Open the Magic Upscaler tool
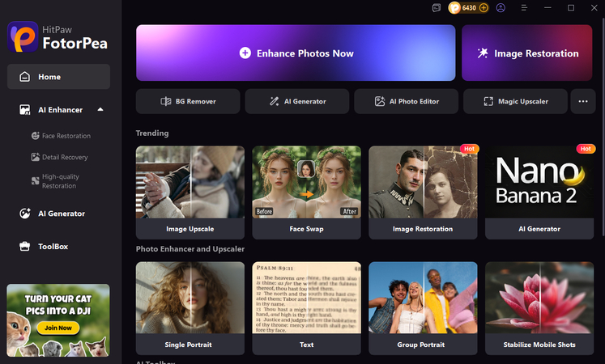The image size is (605, 364). [515, 101]
